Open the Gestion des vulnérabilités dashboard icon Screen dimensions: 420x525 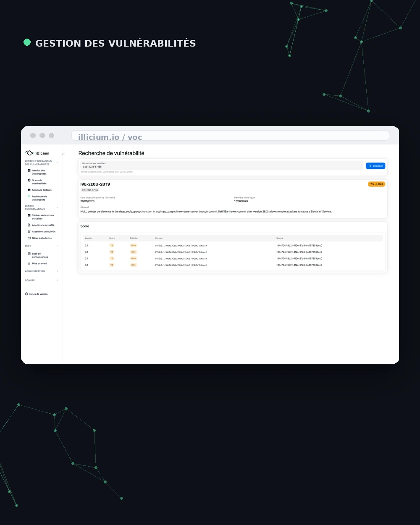[x=29, y=171]
